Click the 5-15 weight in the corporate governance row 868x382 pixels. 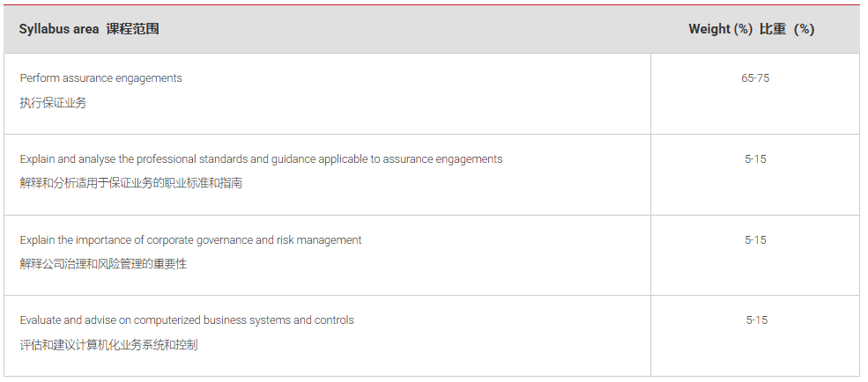pyautogui.click(x=755, y=240)
